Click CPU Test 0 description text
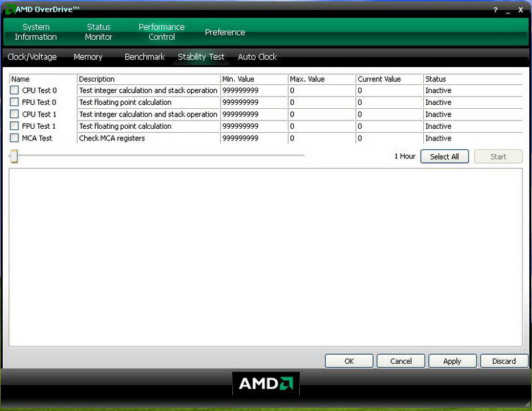The image size is (532, 411). 148,90
